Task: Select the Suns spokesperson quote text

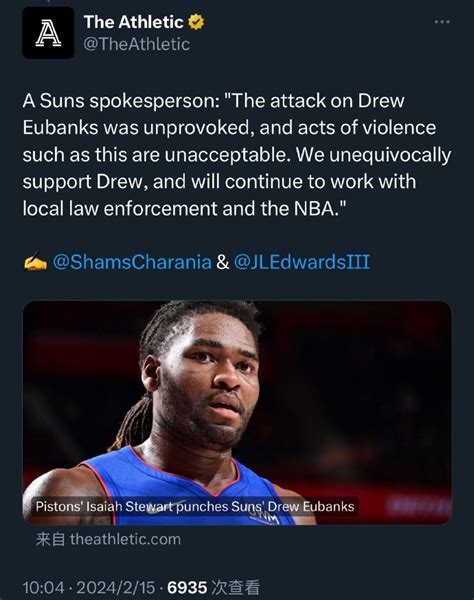Action: [x=237, y=155]
